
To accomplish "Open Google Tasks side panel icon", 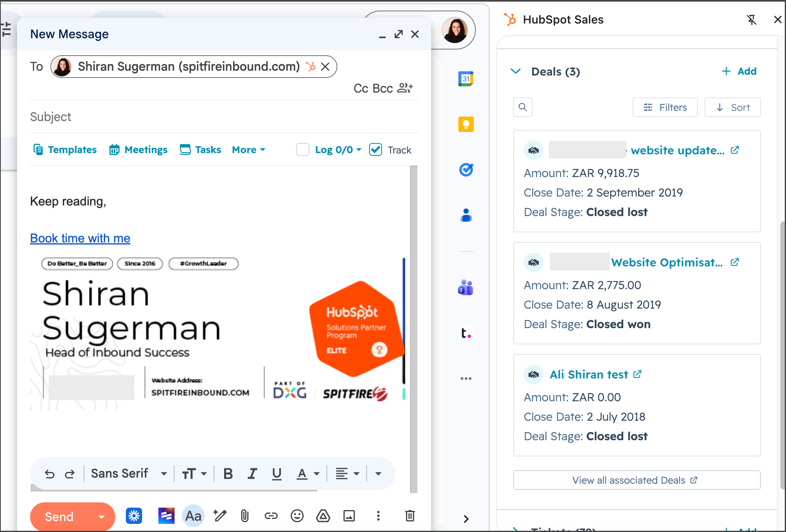I will click(x=466, y=170).
